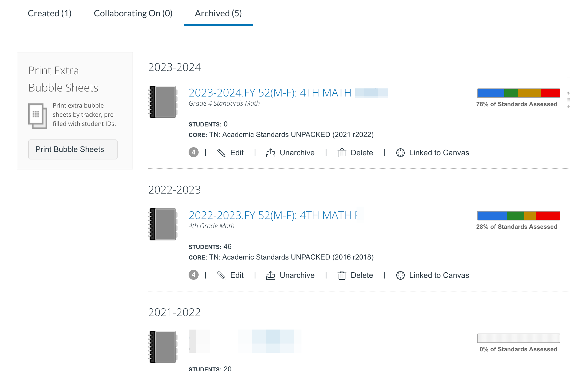Click the mastery color bar showing 78% assessed
588x371 pixels.
coord(518,93)
